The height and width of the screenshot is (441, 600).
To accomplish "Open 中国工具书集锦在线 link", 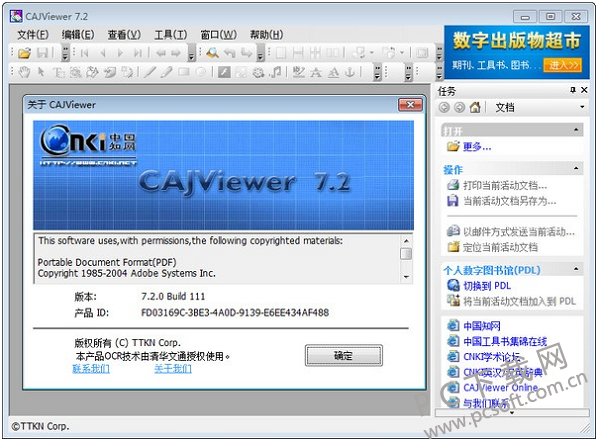I will [x=505, y=341].
